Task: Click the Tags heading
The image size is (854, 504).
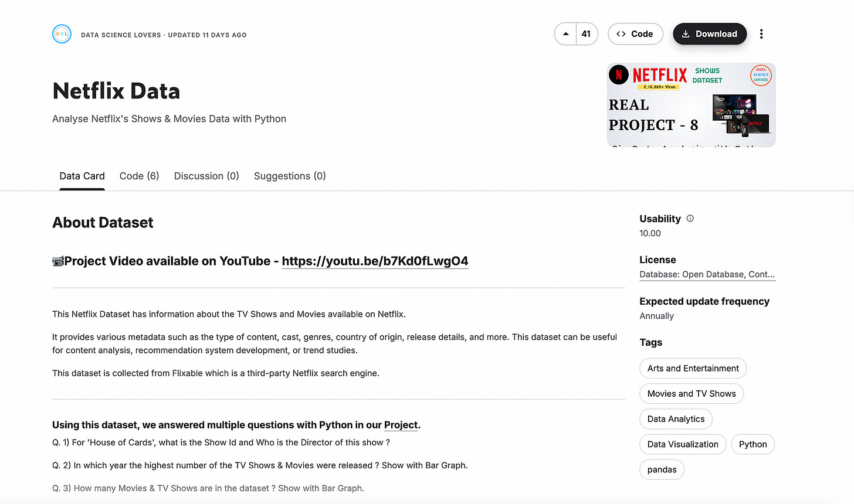Action: [650, 342]
